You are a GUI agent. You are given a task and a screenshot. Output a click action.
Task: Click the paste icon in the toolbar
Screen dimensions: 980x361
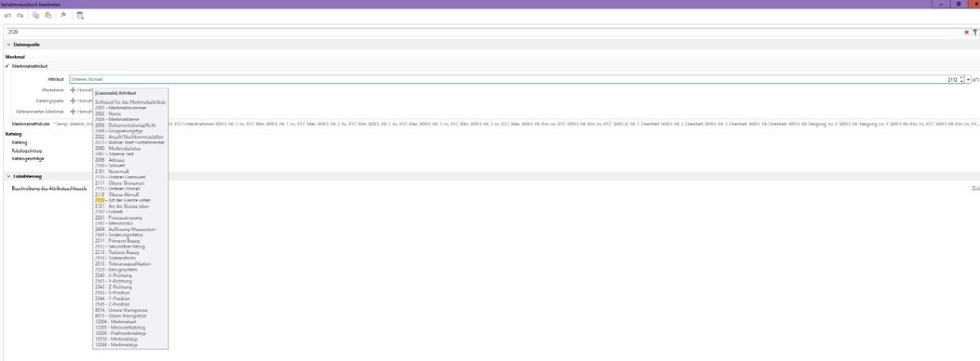click(48, 15)
